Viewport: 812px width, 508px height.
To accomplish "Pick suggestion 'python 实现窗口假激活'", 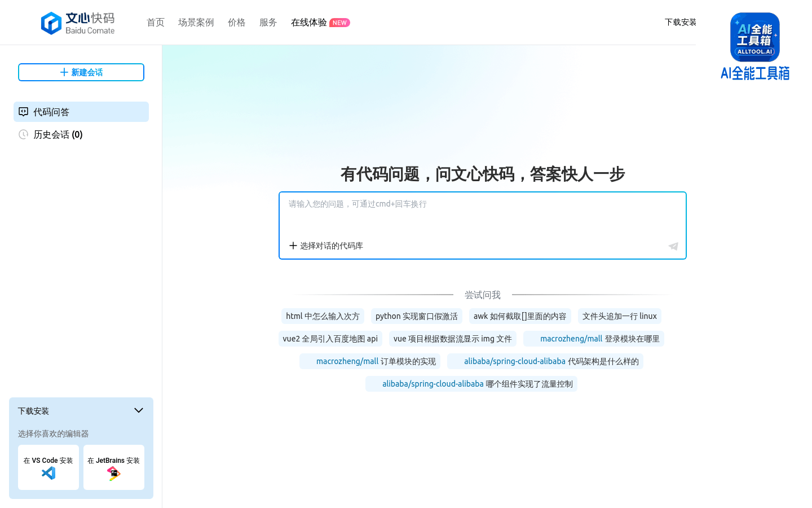I will [x=417, y=316].
